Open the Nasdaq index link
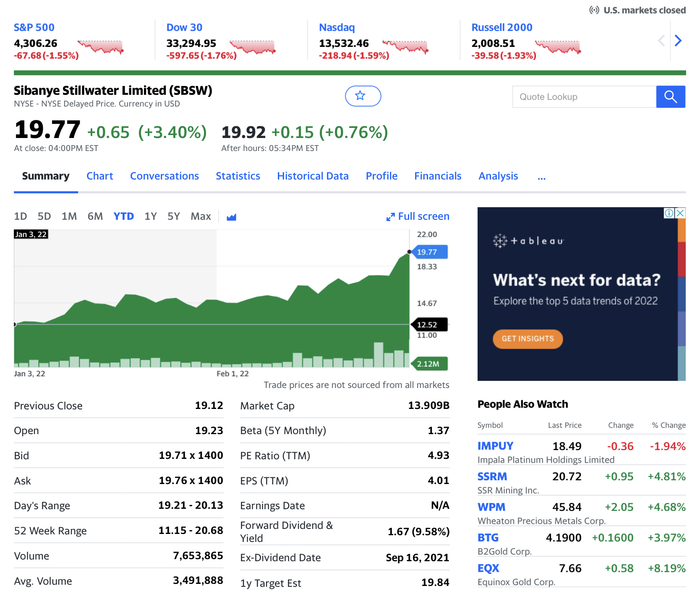The image size is (700, 604). [x=337, y=28]
